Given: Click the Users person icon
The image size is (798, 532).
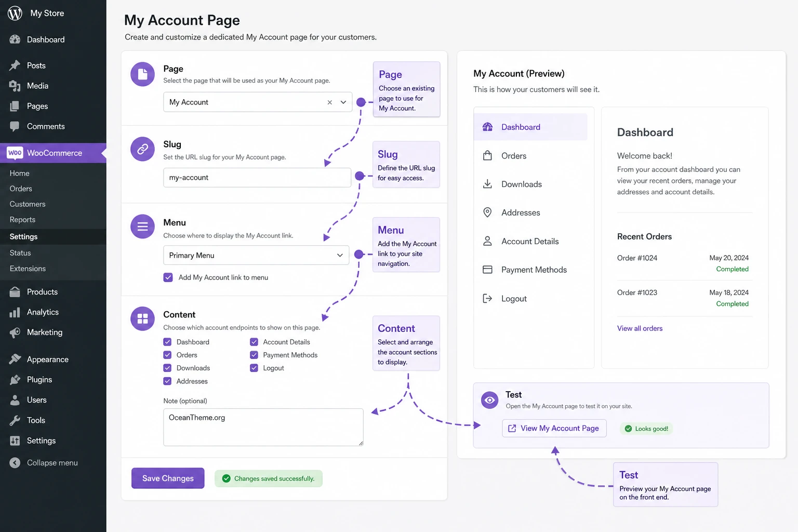Looking at the screenshot, I should [15, 400].
